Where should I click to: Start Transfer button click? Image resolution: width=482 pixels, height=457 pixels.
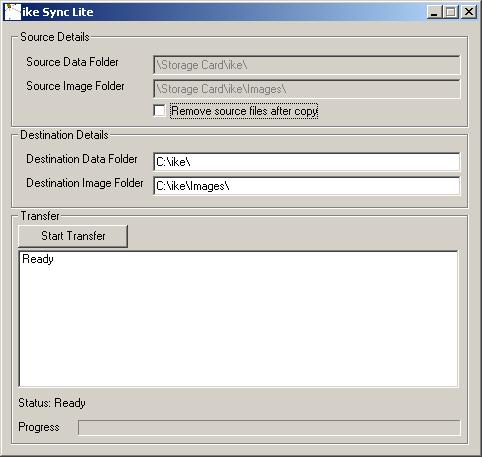(73, 236)
